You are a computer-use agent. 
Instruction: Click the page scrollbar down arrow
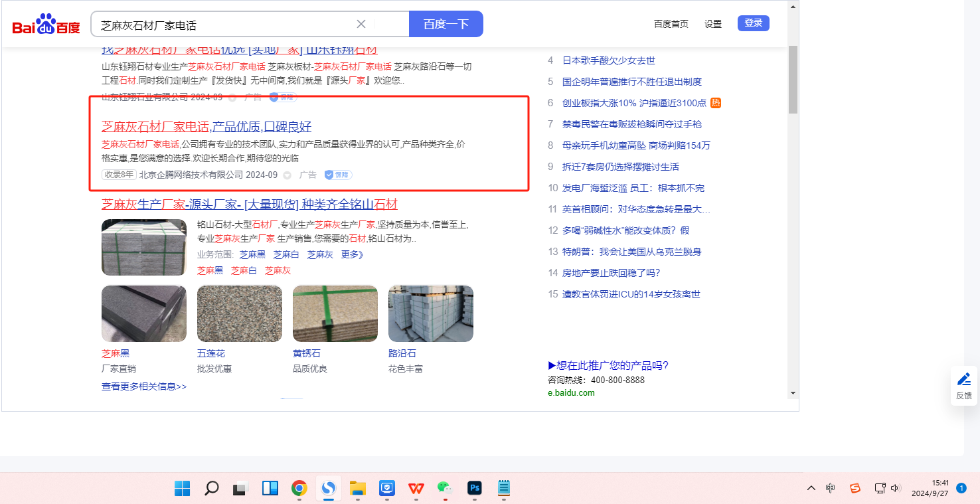click(x=793, y=392)
